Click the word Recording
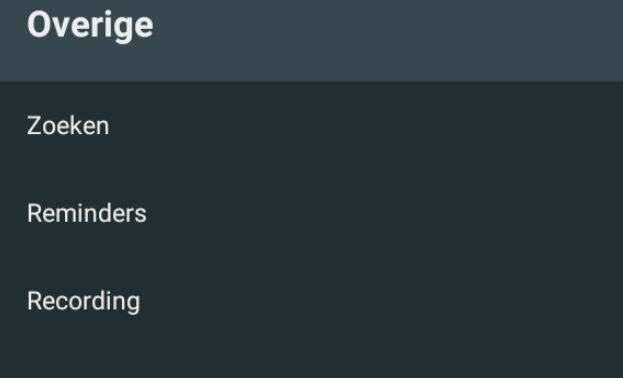 (83, 302)
